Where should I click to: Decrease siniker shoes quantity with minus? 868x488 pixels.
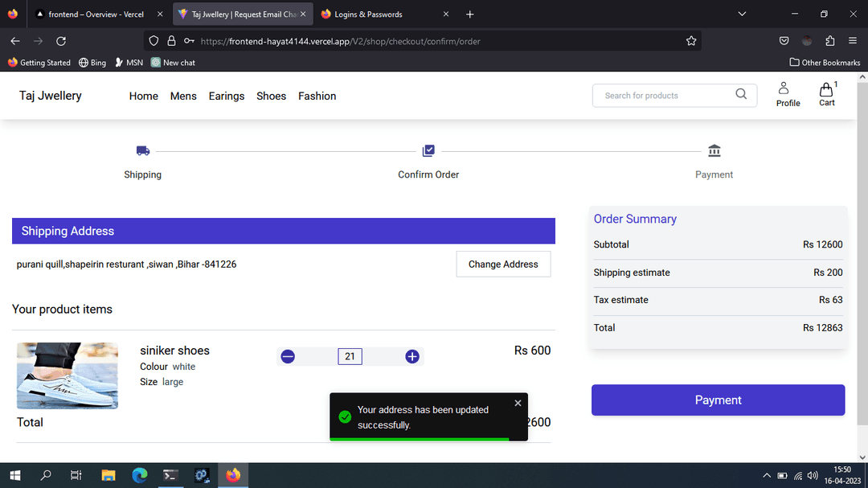(288, 356)
